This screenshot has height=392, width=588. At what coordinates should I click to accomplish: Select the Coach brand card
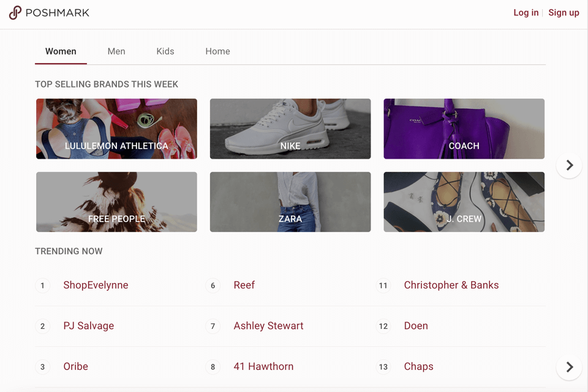coord(464,129)
